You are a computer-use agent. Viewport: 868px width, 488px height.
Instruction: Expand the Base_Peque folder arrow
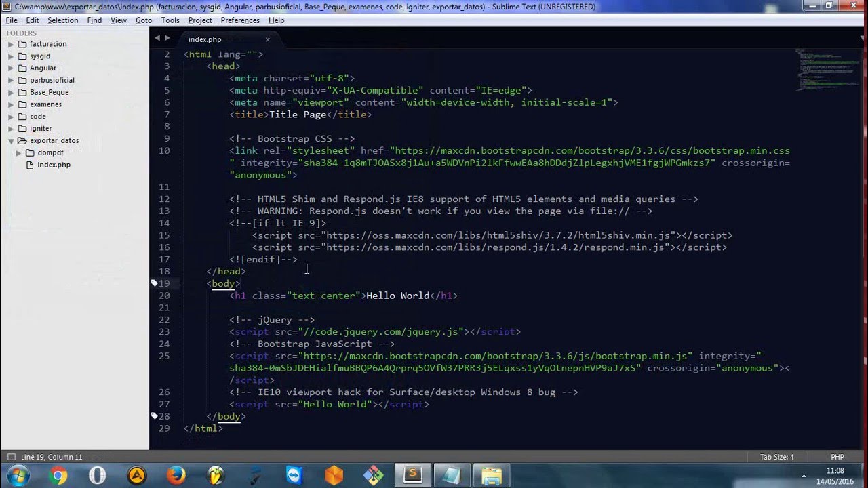[11, 92]
